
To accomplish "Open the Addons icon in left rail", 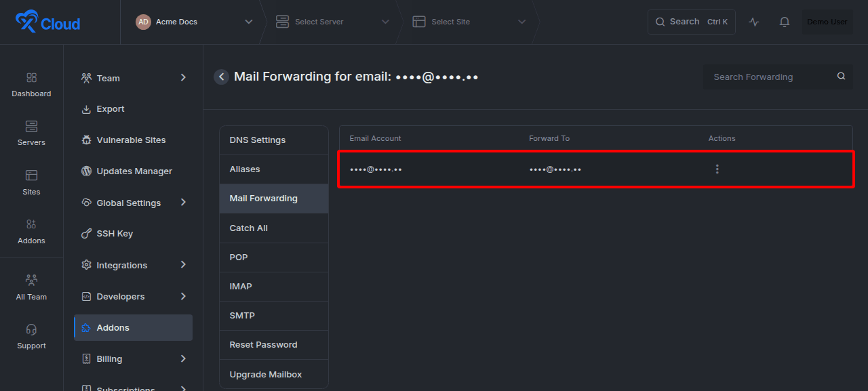I will click(31, 224).
